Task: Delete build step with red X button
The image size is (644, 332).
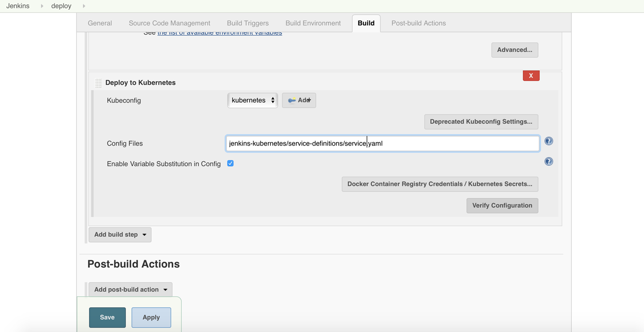Action: click(531, 76)
